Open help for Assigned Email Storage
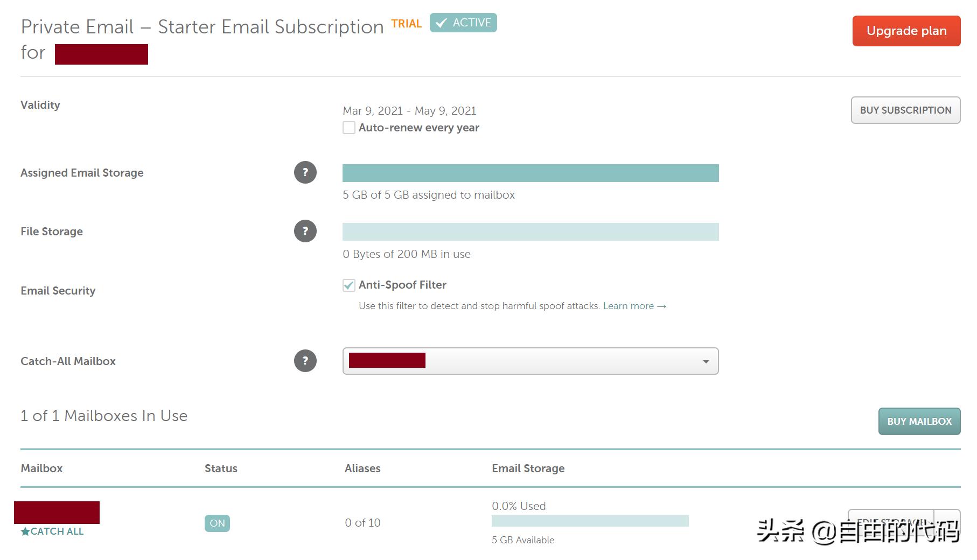Viewport: 977px width, 560px height. [305, 172]
